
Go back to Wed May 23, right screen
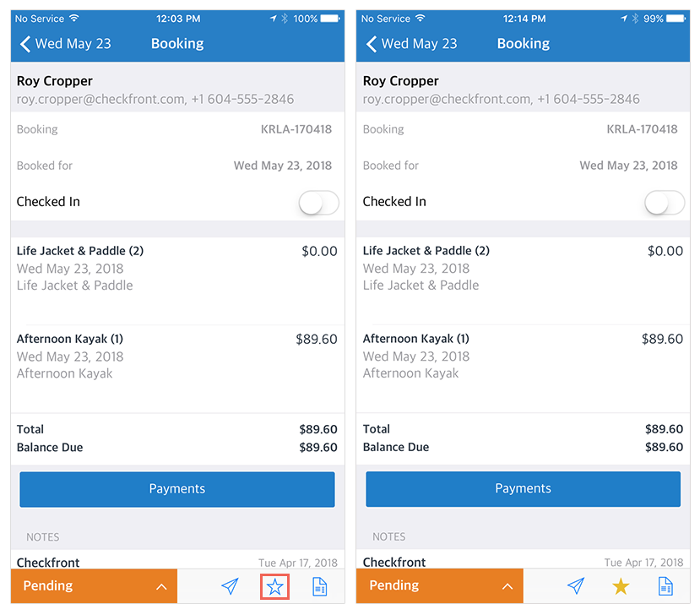click(411, 44)
